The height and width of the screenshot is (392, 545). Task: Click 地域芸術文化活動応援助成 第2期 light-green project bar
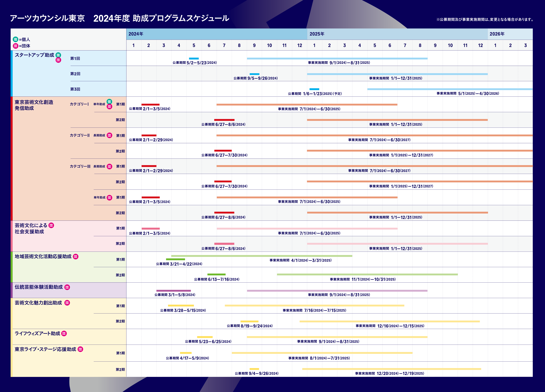(x=367, y=274)
